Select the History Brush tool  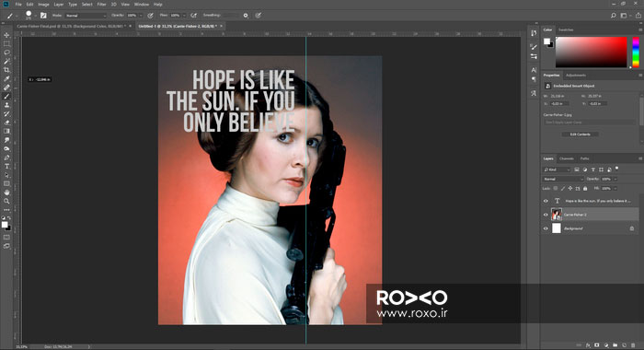pyautogui.click(x=6, y=113)
